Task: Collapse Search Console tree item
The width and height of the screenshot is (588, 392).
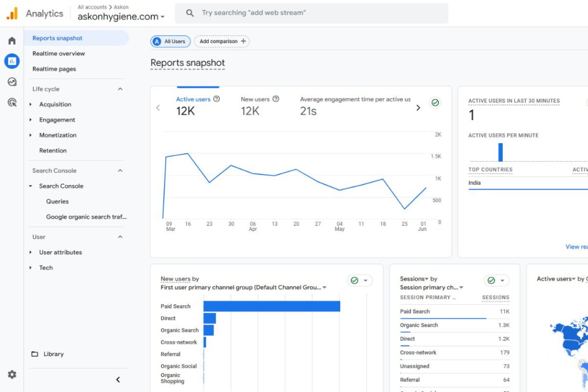Action: pyautogui.click(x=30, y=186)
